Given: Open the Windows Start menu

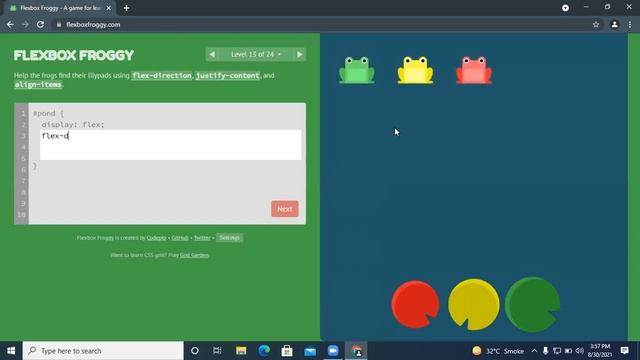Looking at the screenshot, I should (11, 351).
